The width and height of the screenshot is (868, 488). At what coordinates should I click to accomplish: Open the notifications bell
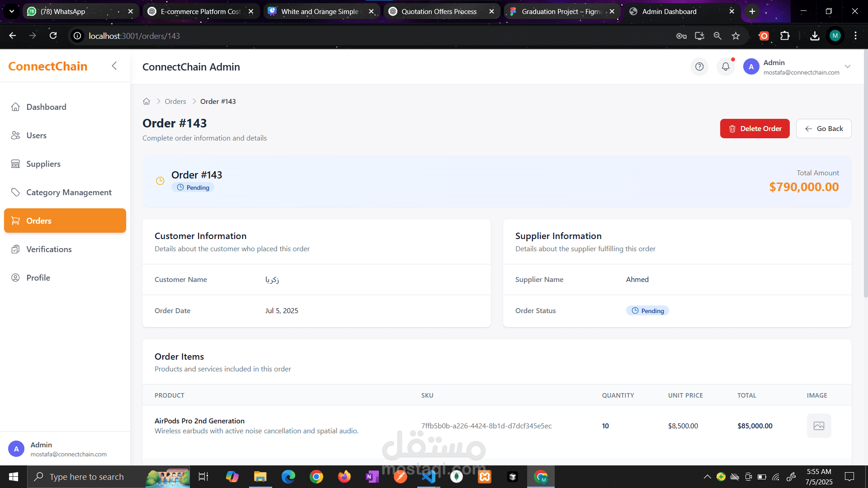coord(726,67)
